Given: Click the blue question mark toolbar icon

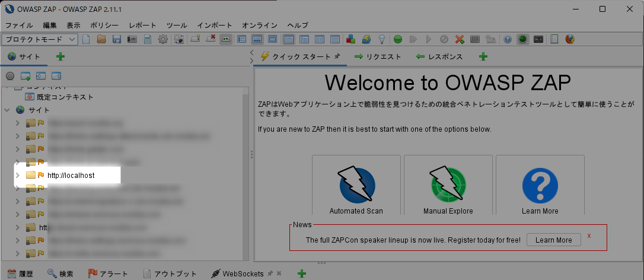Looking at the screenshot, I should pyautogui.click(x=507, y=40).
